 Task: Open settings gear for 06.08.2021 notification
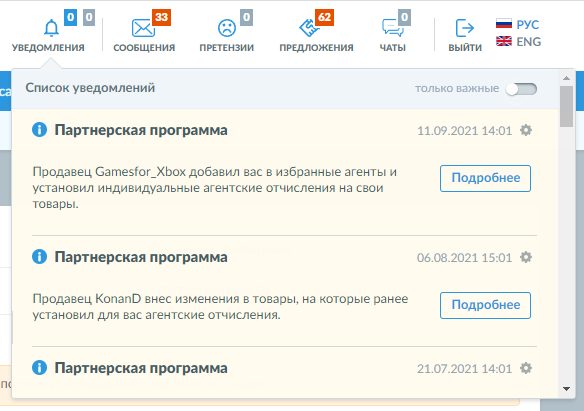(x=526, y=257)
